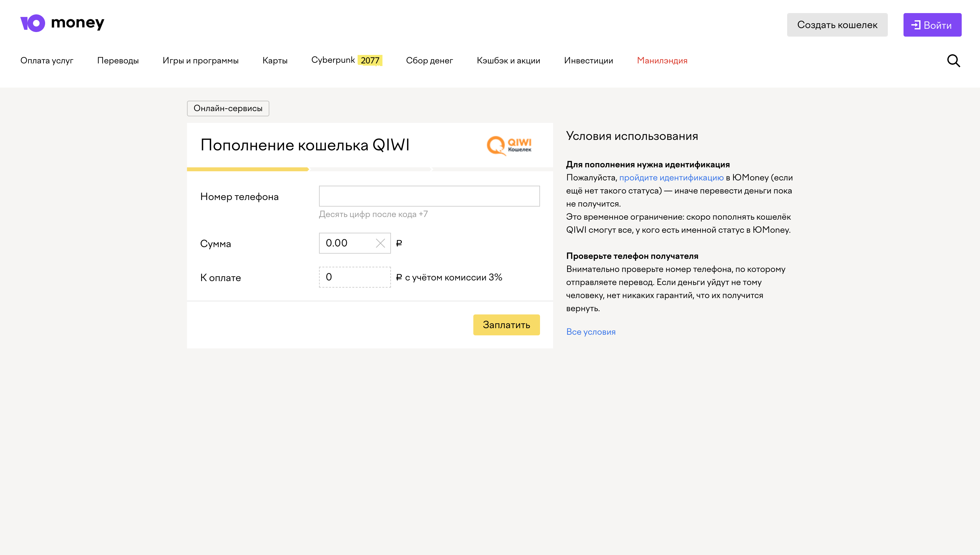
Task: Click the text с учётом комиссии 3%
Action: [454, 277]
